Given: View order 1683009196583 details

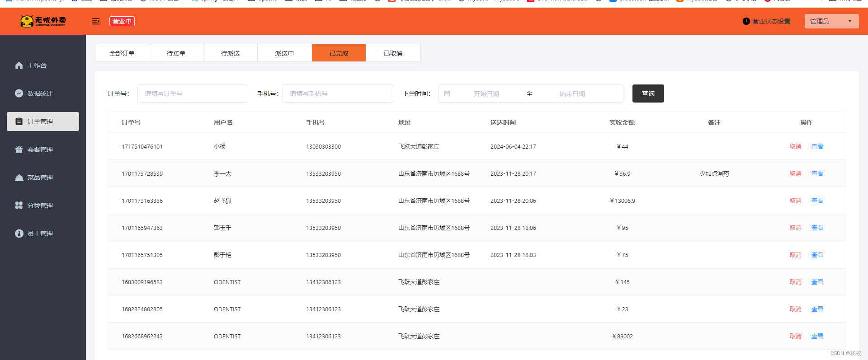Looking at the screenshot, I should (817, 282).
